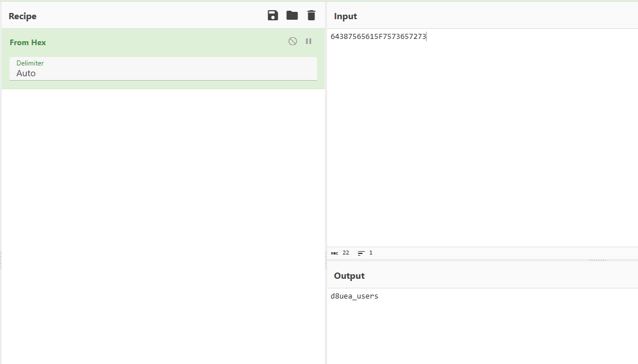The image size is (638, 364).
Task: Clear the recipe with the trash icon
Action: click(x=311, y=16)
